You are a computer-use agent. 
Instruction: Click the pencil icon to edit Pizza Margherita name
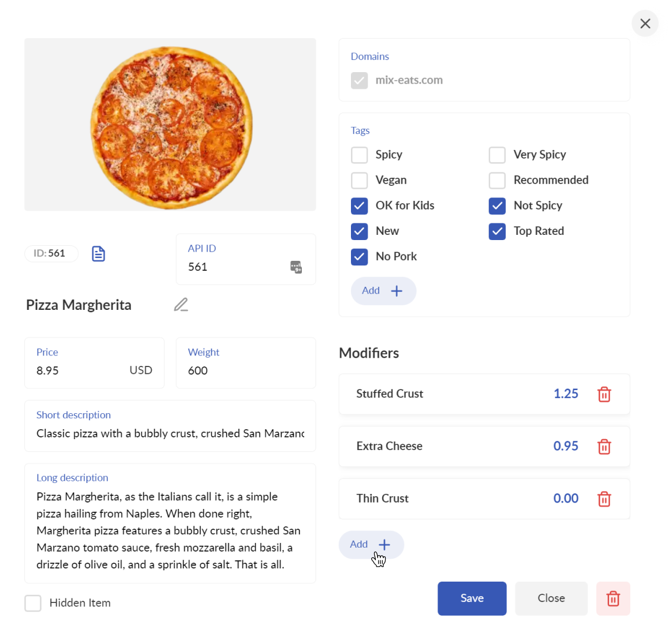(181, 305)
